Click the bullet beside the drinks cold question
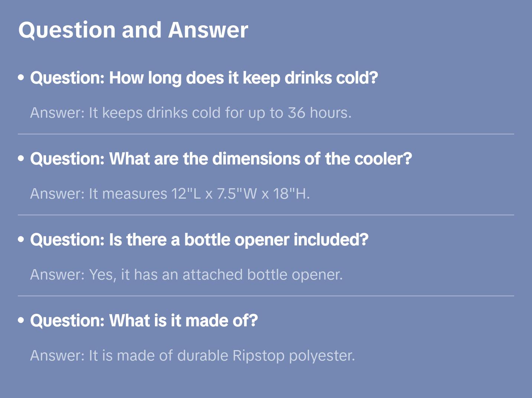The height and width of the screenshot is (398, 532). [21, 78]
